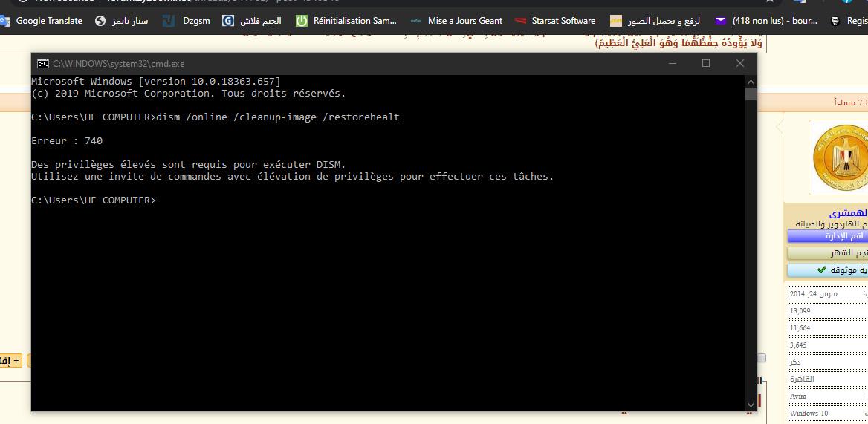The height and width of the screenshot is (424, 868).
Task: Click the 'Des privilèges élevés sont requis' line
Action: click(x=188, y=165)
